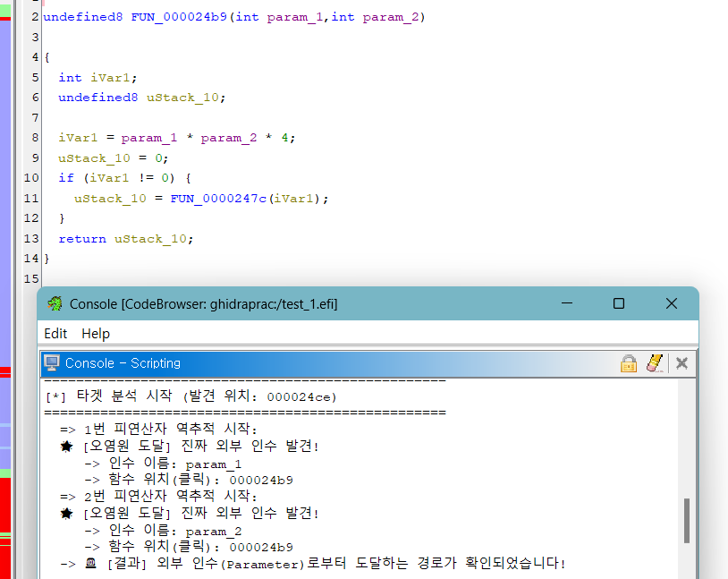Click the discovered location address 000024ce

point(301,396)
